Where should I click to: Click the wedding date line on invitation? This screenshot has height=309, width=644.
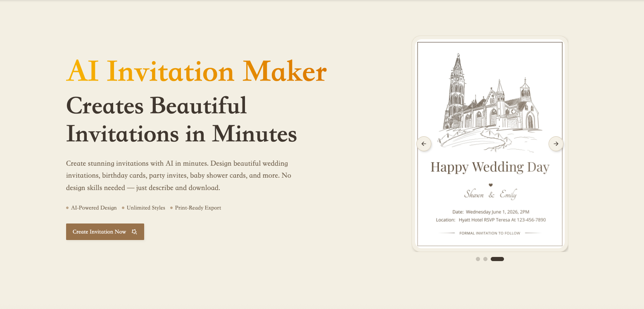(x=491, y=212)
